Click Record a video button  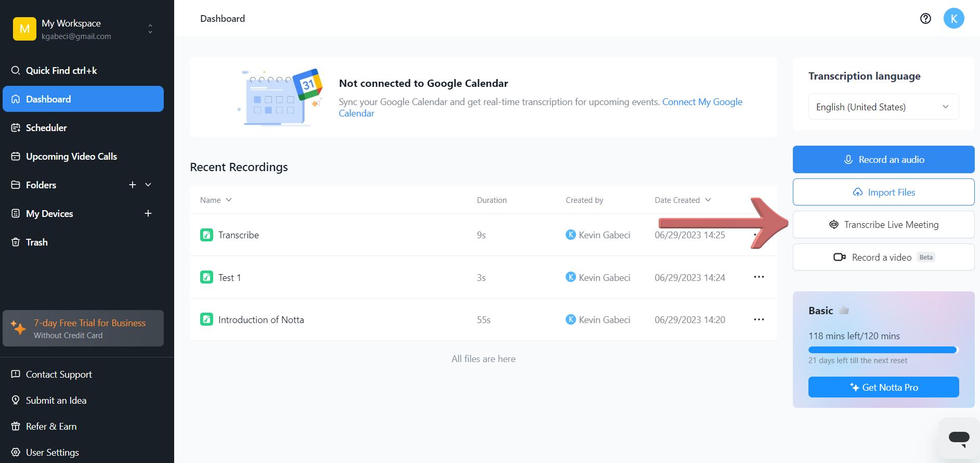pos(884,257)
